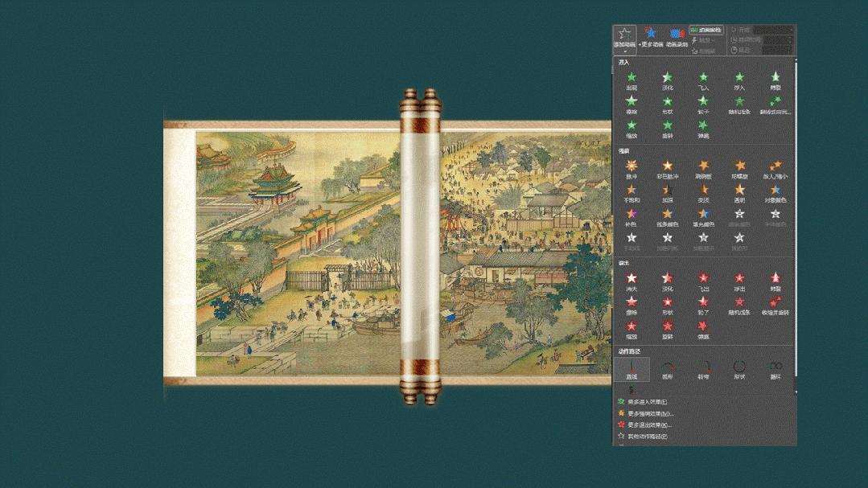Select the Loop (循环) motion path

[775, 368]
